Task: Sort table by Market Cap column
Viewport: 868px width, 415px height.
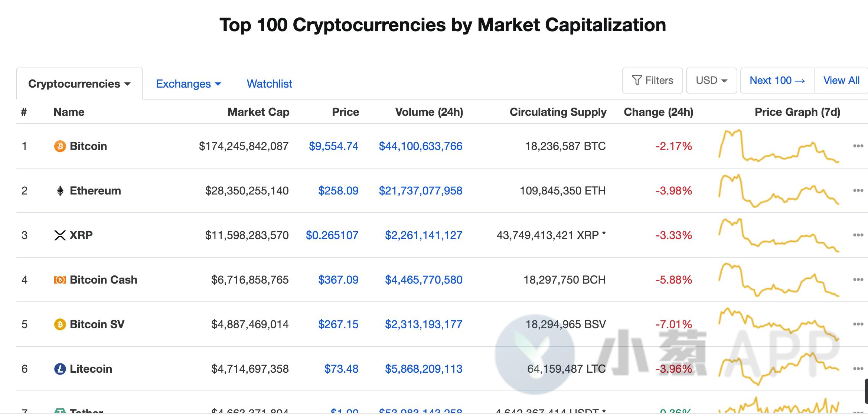Action: (x=258, y=112)
